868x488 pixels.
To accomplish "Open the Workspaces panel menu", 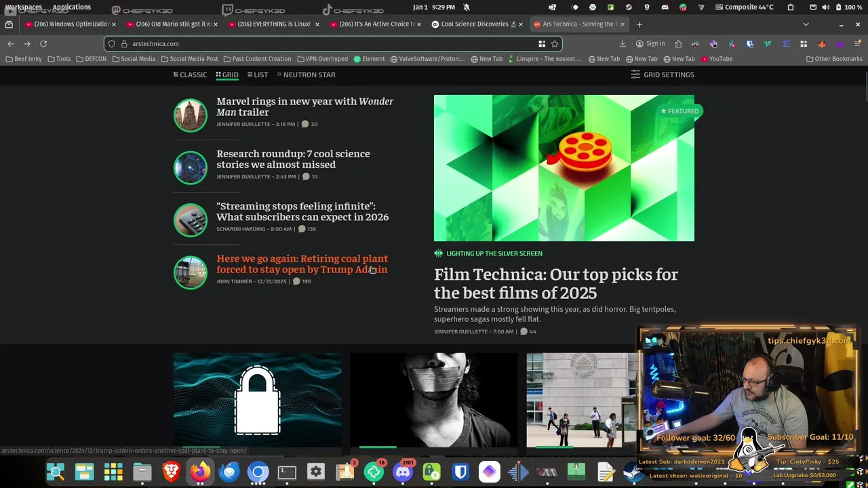I will pos(24,7).
